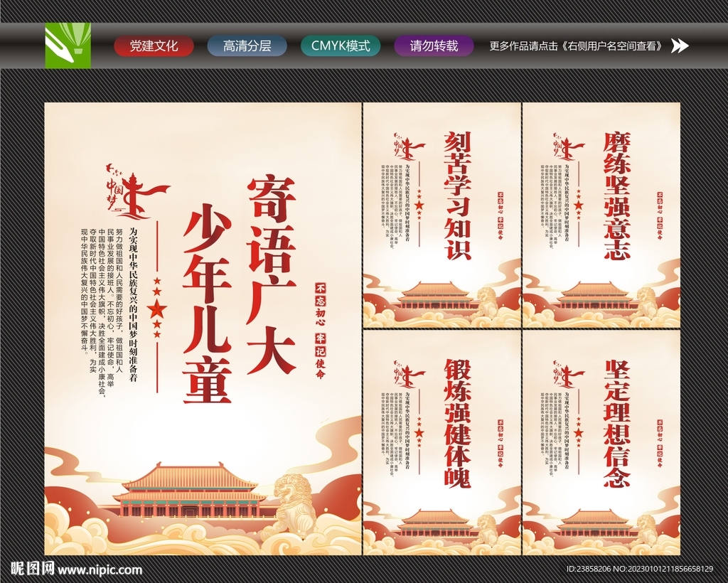Click the 中国梦 logo on 磨练坚强意志 poster
728x583 pixels.
coord(569,146)
